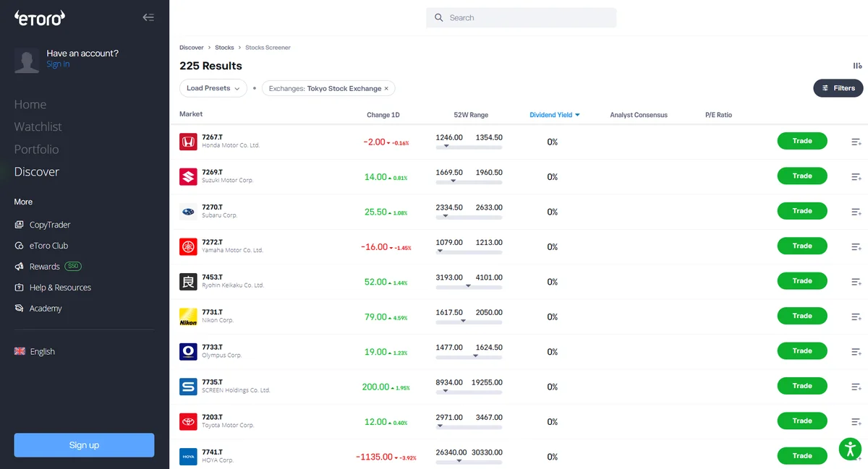
Task: Add 7203.T Toyota to watchlist icon
Action: [856, 421]
